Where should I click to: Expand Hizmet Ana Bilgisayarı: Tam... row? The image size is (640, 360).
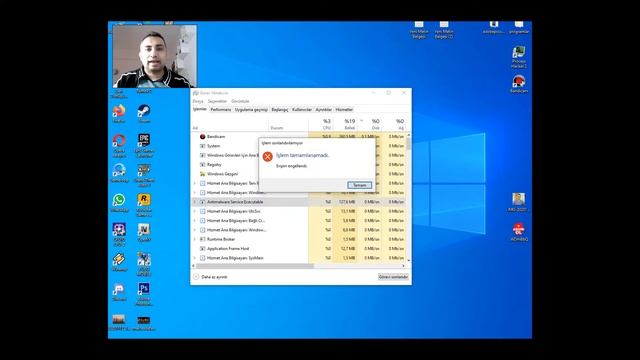point(195,184)
